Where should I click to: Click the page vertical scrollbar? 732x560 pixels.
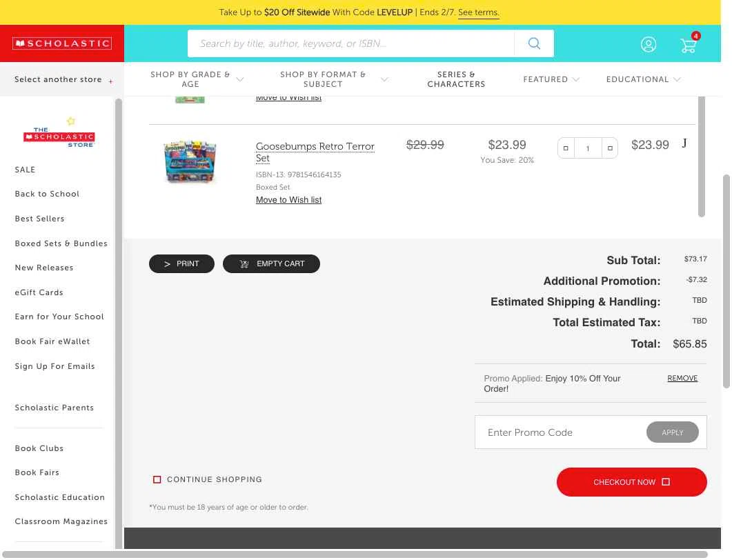pos(726,281)
